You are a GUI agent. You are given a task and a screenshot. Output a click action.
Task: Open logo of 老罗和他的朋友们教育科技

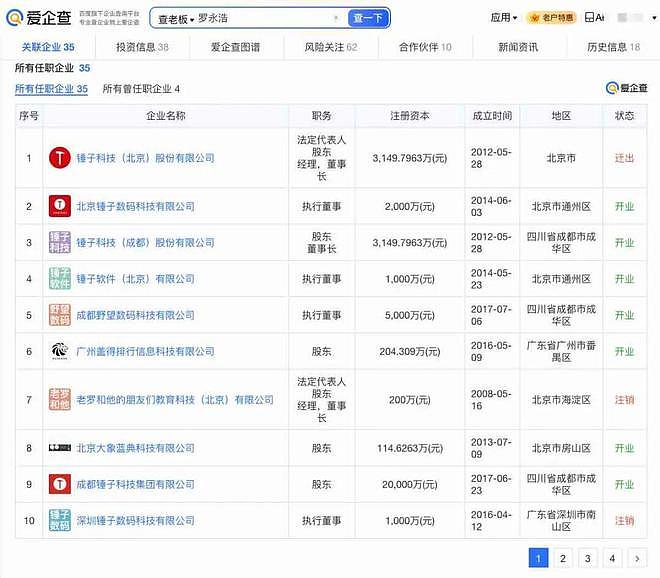(60, 400)
